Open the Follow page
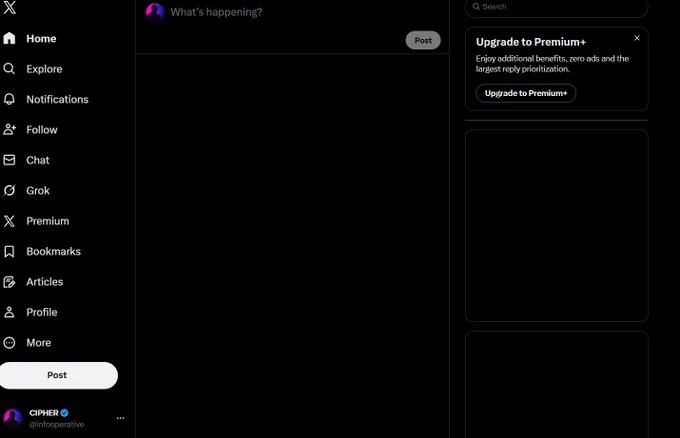Viewport: 680px width, 438px height. [42, 130]
